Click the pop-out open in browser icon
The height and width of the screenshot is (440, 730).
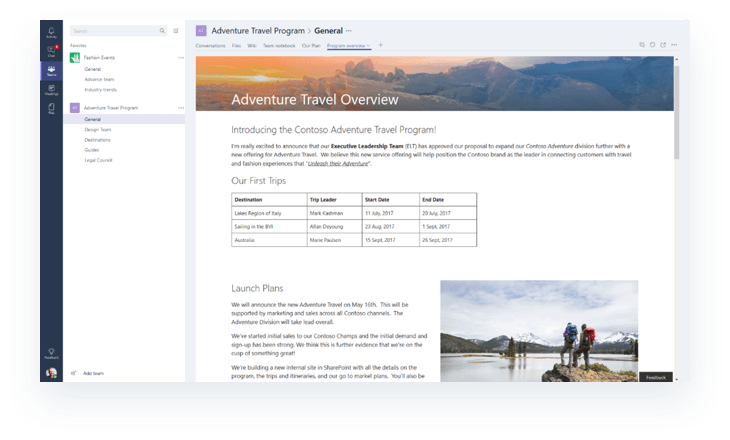(663, 45)
